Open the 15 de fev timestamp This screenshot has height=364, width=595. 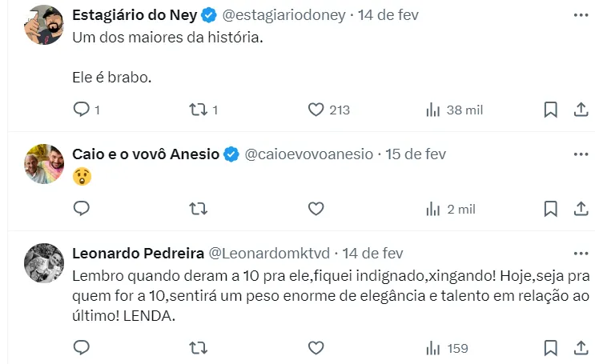[416, 154]
